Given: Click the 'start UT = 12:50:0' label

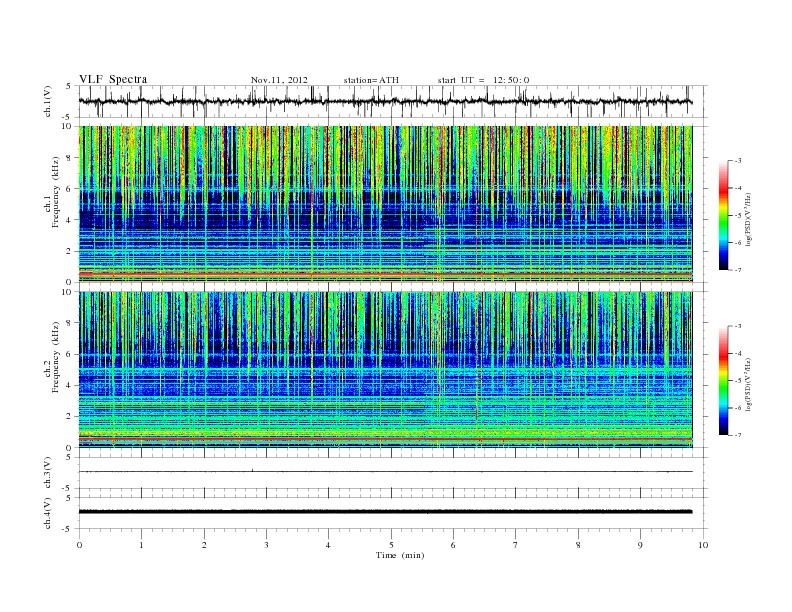Looking at the screenshot, I should (x=483, y=80).
